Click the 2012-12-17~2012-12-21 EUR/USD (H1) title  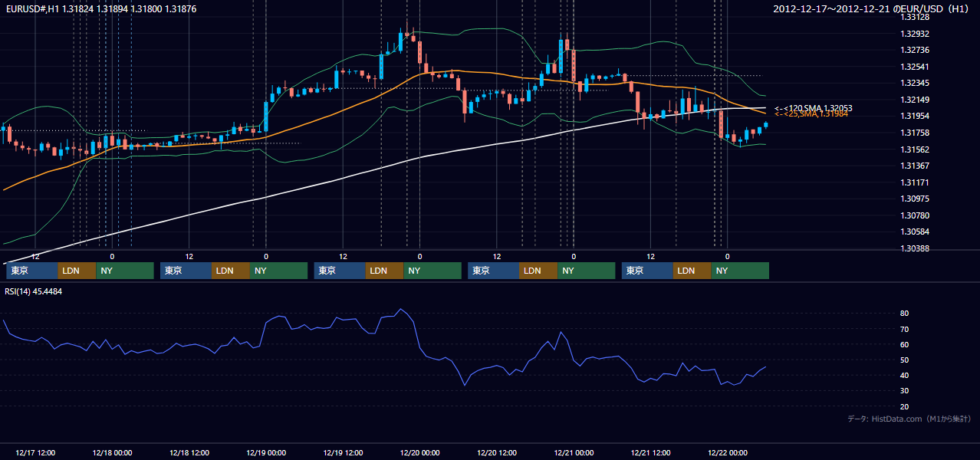point(873,9)
